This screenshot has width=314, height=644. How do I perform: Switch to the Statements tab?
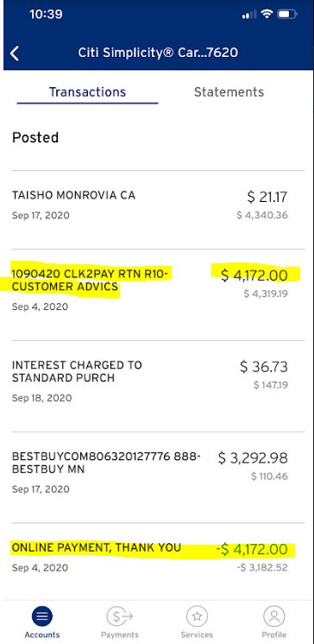pos(229,92)
